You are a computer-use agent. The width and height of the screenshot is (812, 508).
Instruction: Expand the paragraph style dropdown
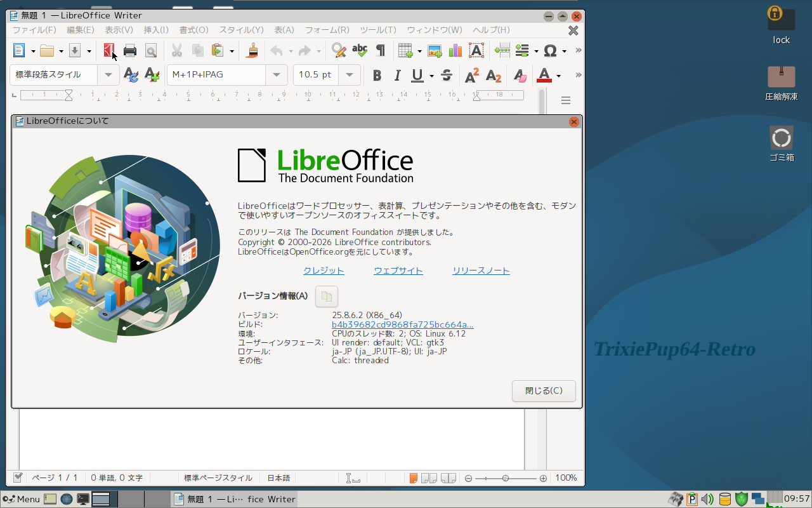click(x=108, y=75)
